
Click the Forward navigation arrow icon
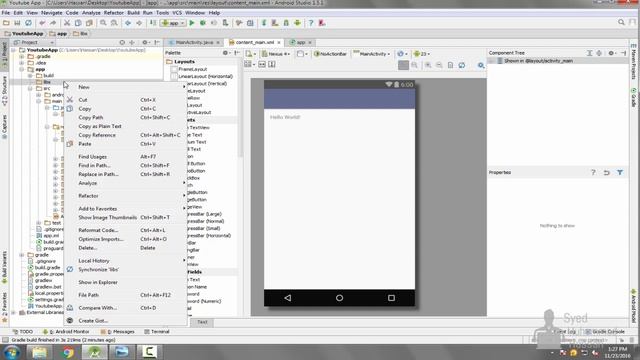[139, 23]
